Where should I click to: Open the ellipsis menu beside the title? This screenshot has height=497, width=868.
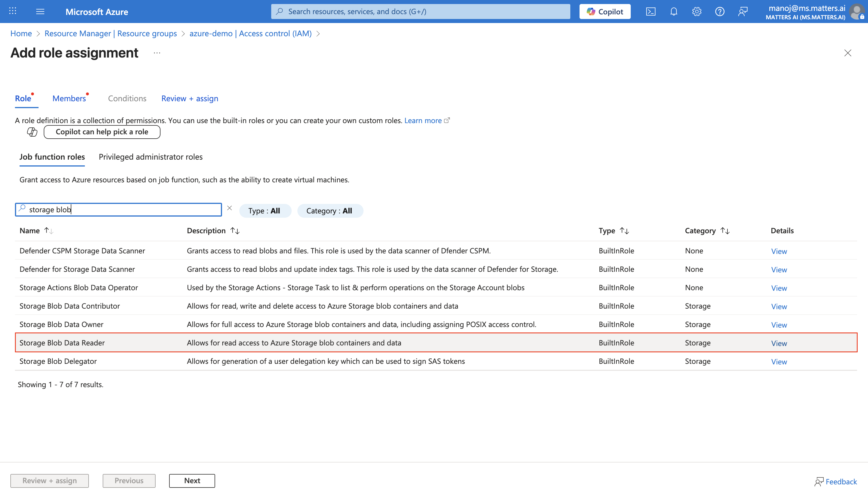[157, 53]
